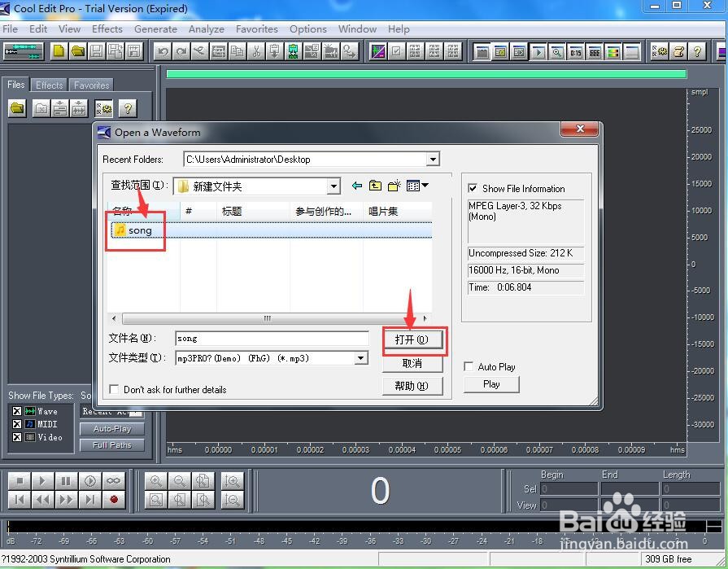This screenshot has height=569, width=728.
Task: Expand the Recent Folders dropdown
Action: click(x=433, y=160)
